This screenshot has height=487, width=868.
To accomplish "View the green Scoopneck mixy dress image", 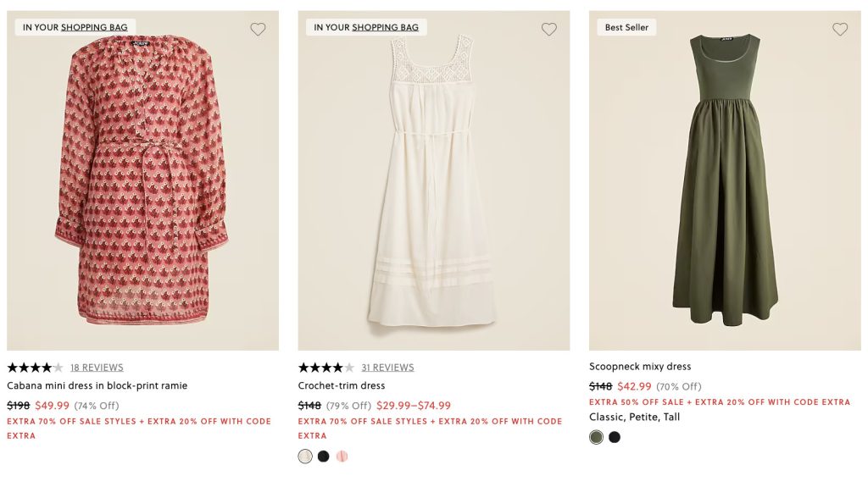I will click(x=725, y=186).
